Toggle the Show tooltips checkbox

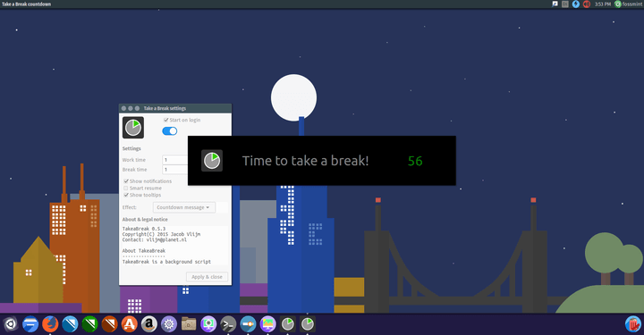click(126, 195)
